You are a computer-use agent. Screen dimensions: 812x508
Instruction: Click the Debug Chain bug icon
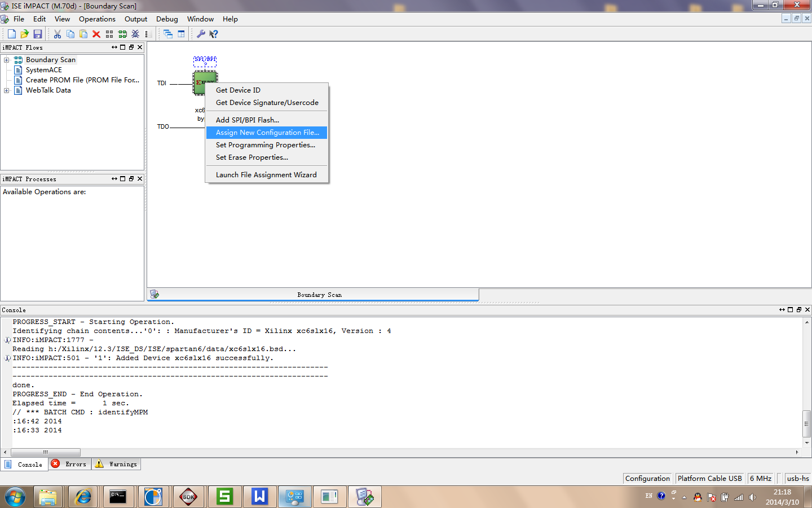tap(135, 34)
